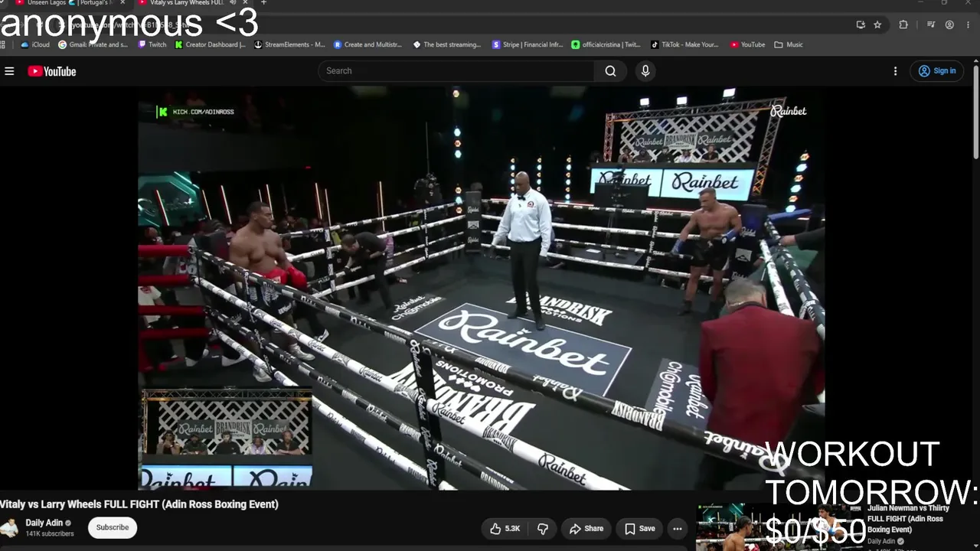
Task: Close the Unseen Lagos tab
Action: (122, 3)
